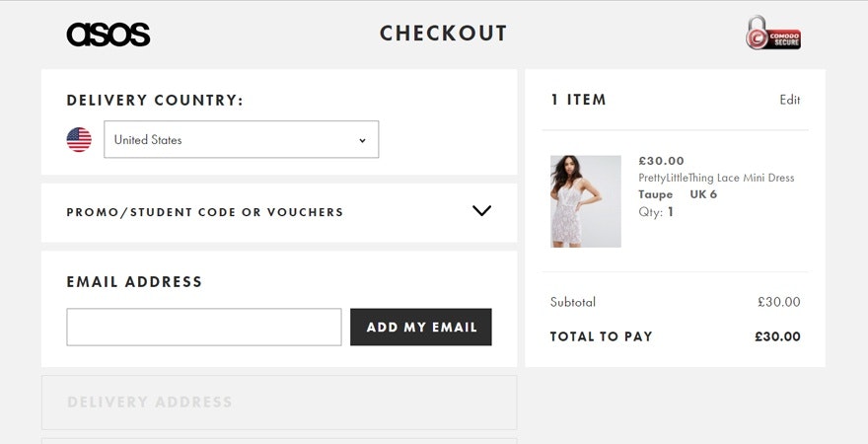Open the delivery country dropdown
This screenshot has width=868, height=444.
click(x=241, y=139)
